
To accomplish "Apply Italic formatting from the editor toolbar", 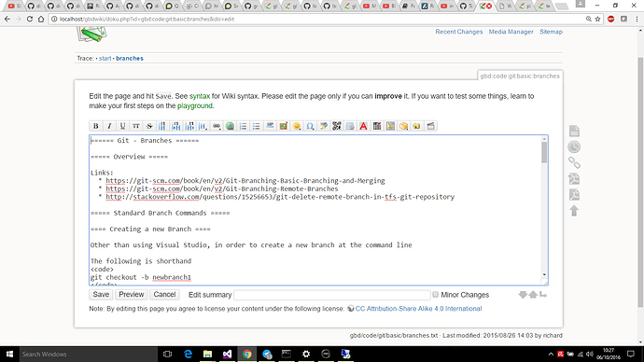I will (109, 126).
